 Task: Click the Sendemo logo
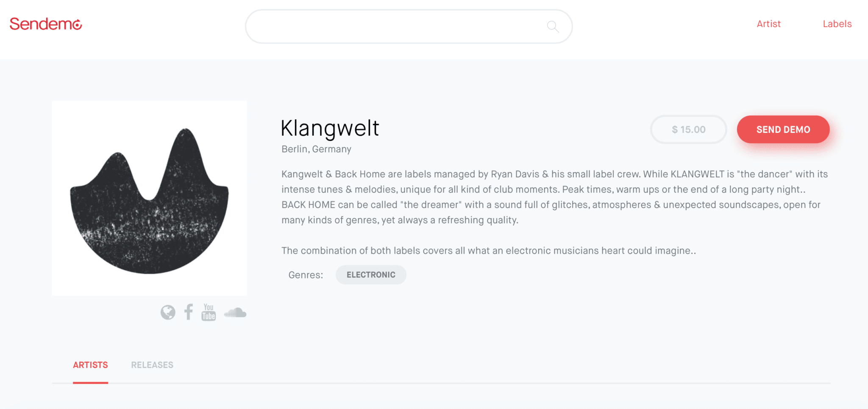point(46,24)
